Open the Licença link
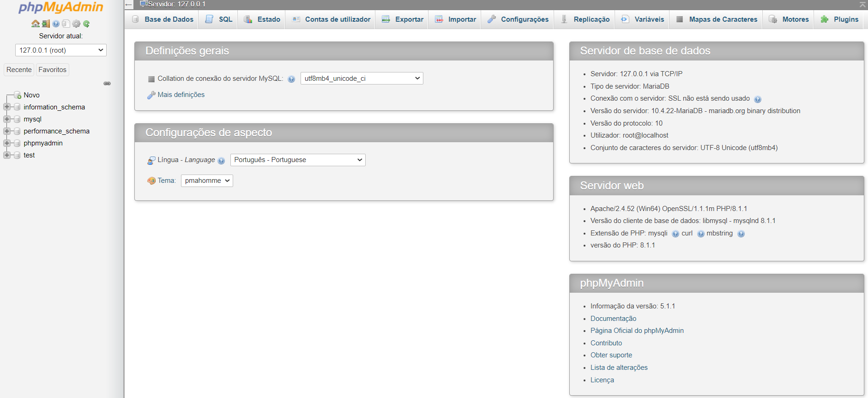This screenshot has width=868, height=398. tap(602, 380)
